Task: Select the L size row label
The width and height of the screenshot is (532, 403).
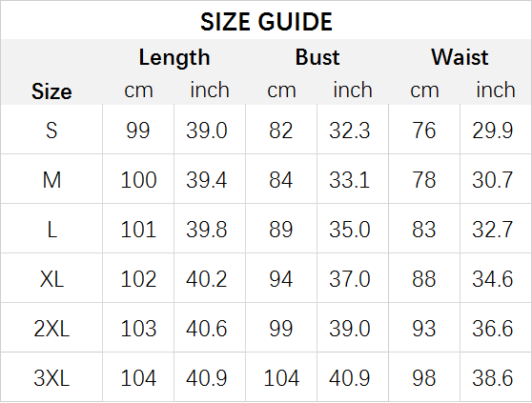Action: tap(51, 230)
